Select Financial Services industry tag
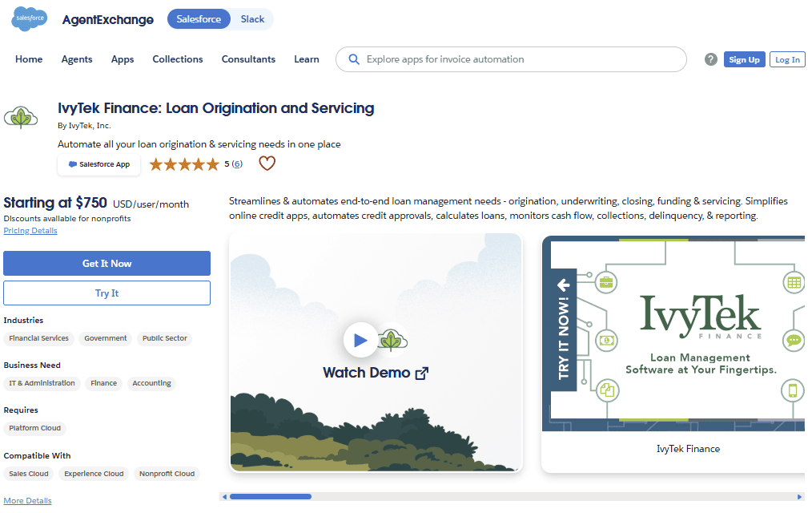This screenshot has width=812, height=513. point(39,338)
